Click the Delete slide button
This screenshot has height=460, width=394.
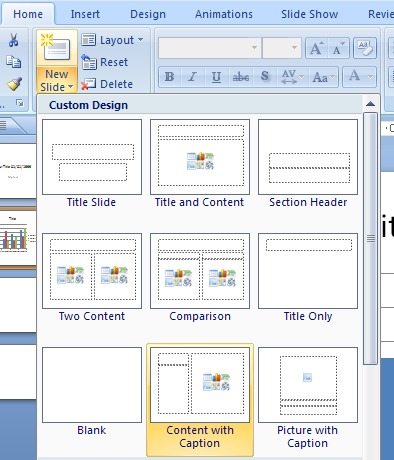tap(107, 84)
